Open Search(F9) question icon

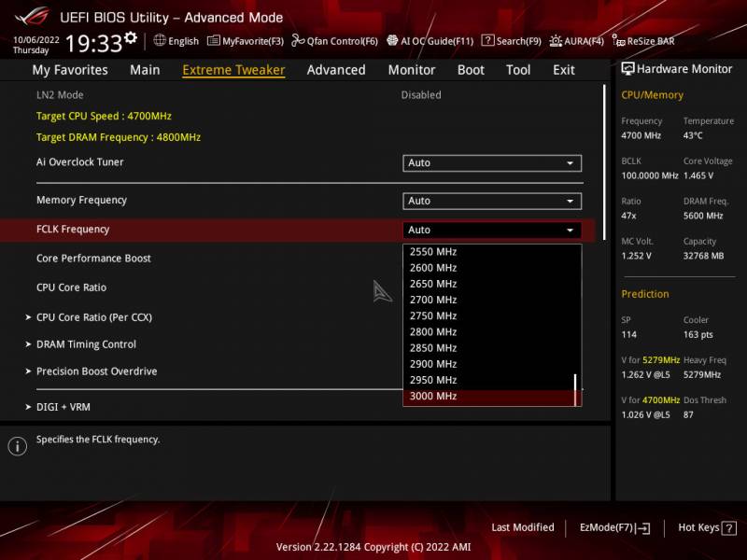click(487, 40)
